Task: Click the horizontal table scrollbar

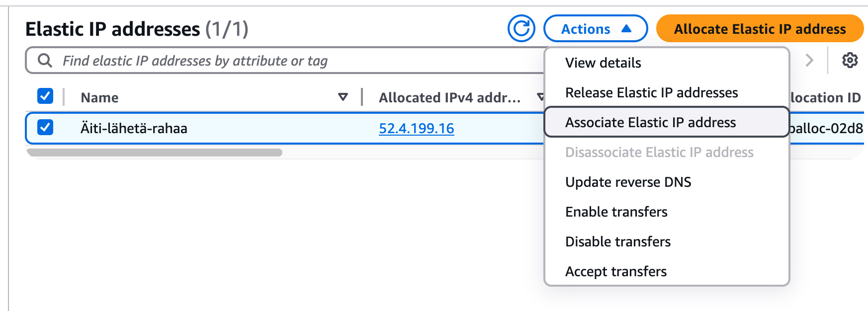Action: (155, 153)
